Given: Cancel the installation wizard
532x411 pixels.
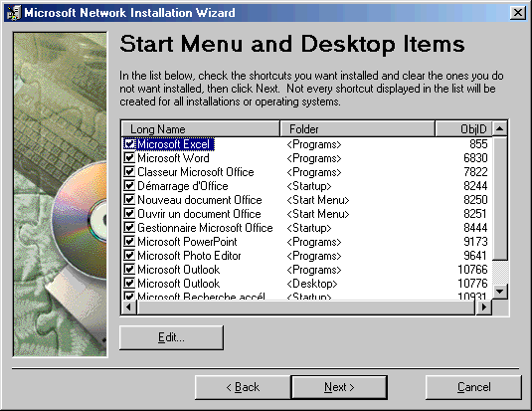Looking at the screenshot, I should [473, 387].
